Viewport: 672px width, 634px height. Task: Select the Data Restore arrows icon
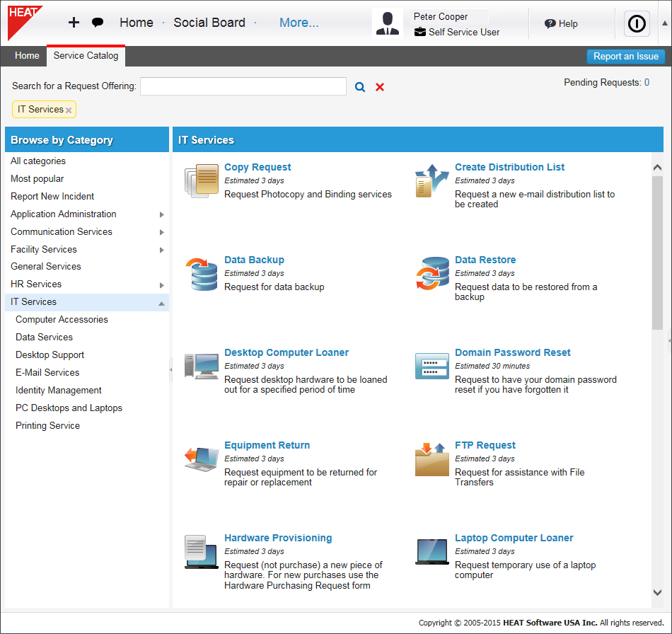click(x=432, y=274)
